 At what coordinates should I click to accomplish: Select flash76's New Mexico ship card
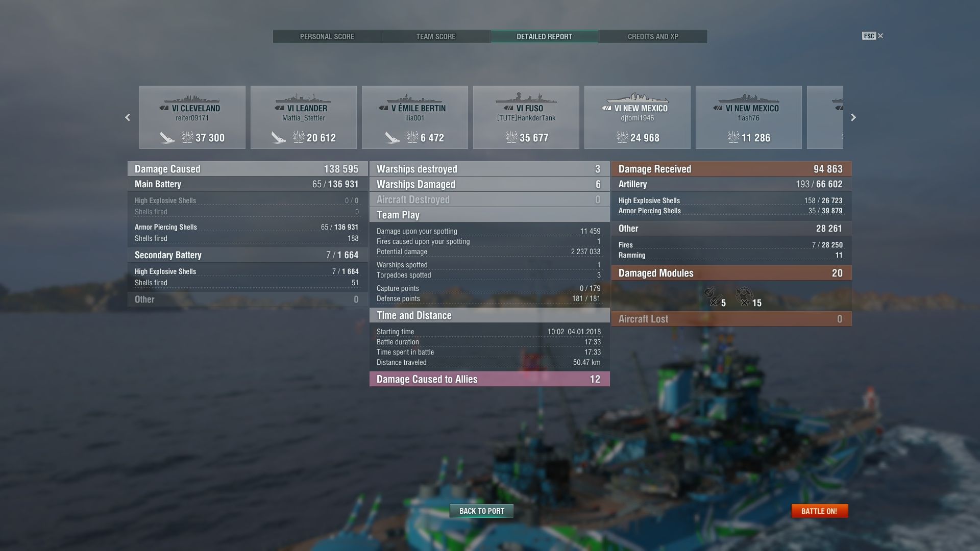click(x=748, y=117)
